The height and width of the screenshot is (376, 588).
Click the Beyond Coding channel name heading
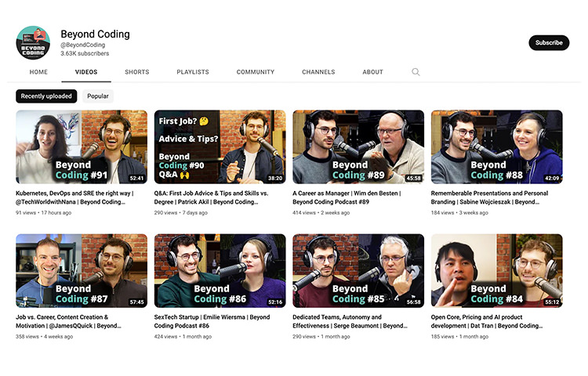[95, 34]
